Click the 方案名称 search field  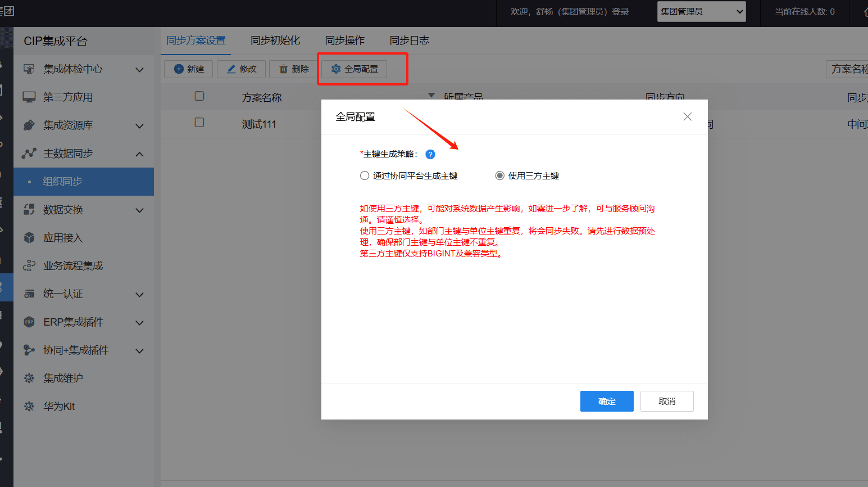[x=847, y=69]
